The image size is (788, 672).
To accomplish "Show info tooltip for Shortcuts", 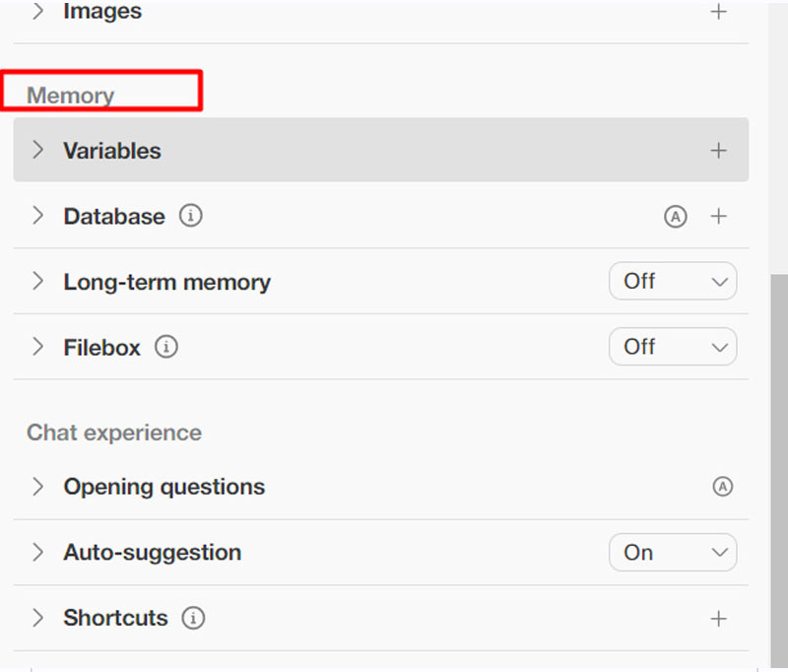I will point(194,618).
